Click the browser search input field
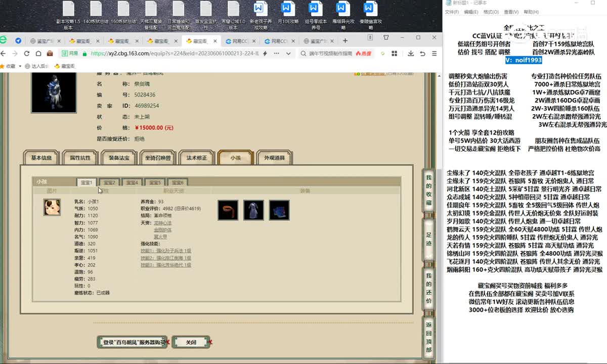The image size is (607, 364). (331, 53)
